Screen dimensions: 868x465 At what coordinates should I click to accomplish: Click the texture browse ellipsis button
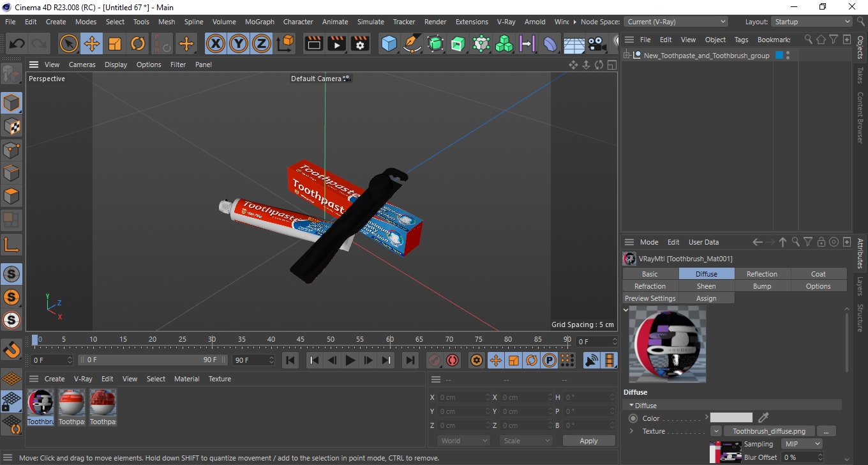pyautogui.click(x=826, y=431)
